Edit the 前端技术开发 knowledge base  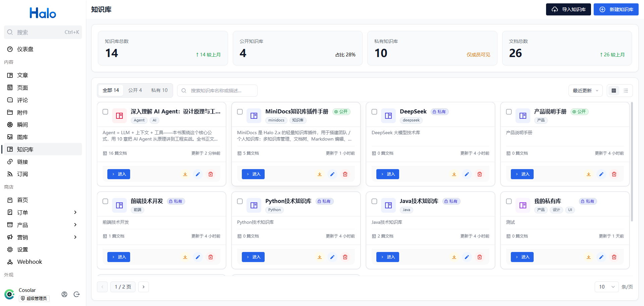(x=198, y=257)
